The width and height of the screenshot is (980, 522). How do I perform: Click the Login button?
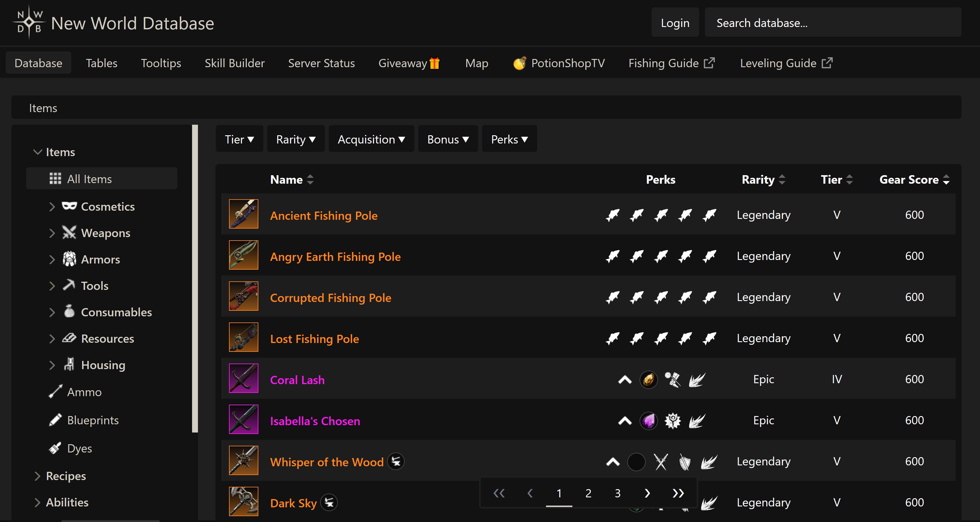tap(675, 23)
